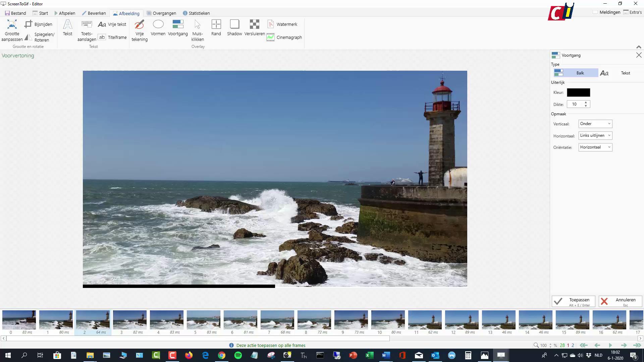This screenshot has width=644, height=362.
Task: Toggle the panel collapse chevron above Voortgang
Action: pyautogui.click(x=639, y=47)
